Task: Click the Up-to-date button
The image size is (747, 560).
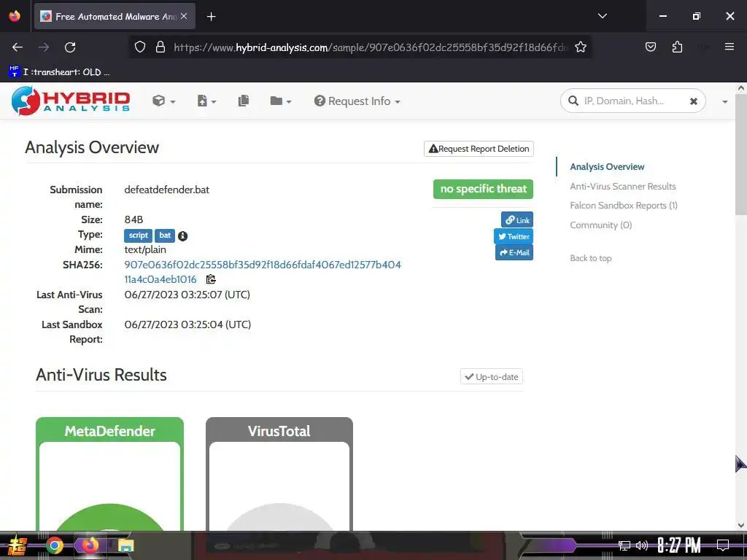Action: (492, 377)
